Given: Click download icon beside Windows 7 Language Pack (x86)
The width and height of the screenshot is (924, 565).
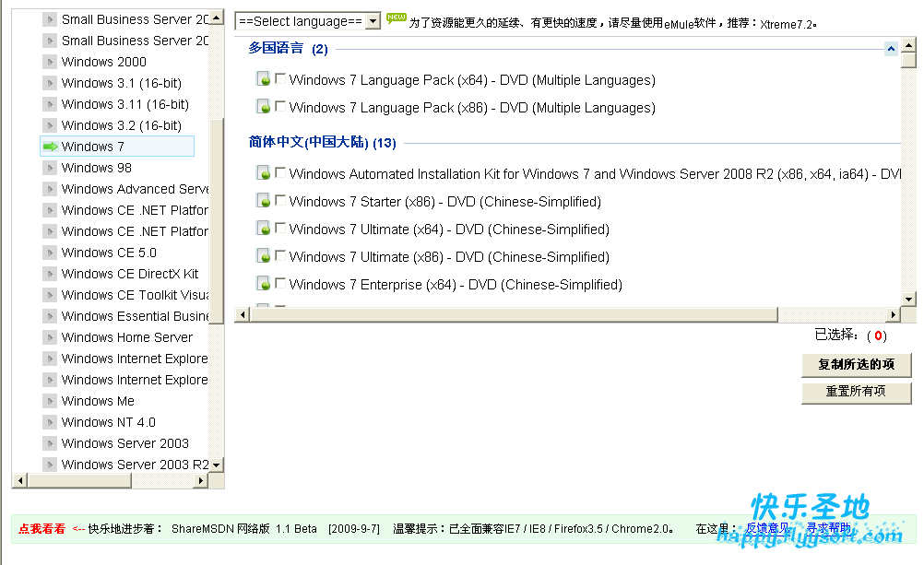Looking at the screenshot, I should [x=264, y=107].
